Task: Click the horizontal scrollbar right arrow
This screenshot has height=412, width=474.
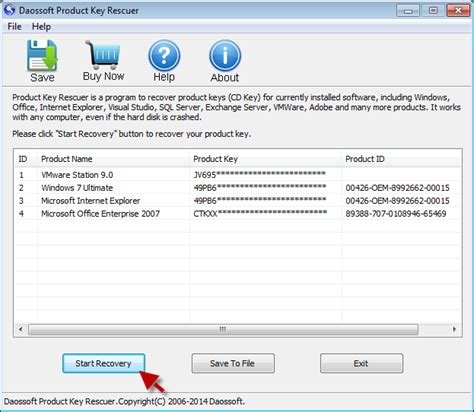Action: [x=454, y=329]
